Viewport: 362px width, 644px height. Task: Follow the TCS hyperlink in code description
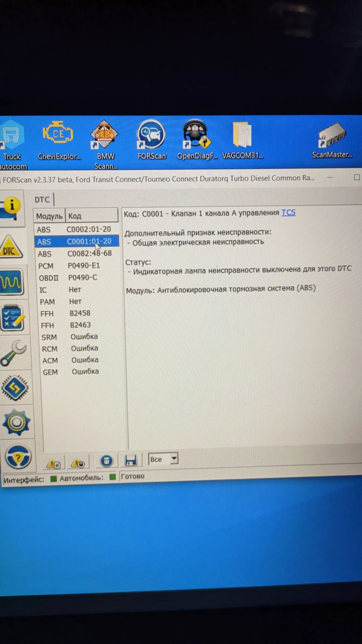point(288,213)
